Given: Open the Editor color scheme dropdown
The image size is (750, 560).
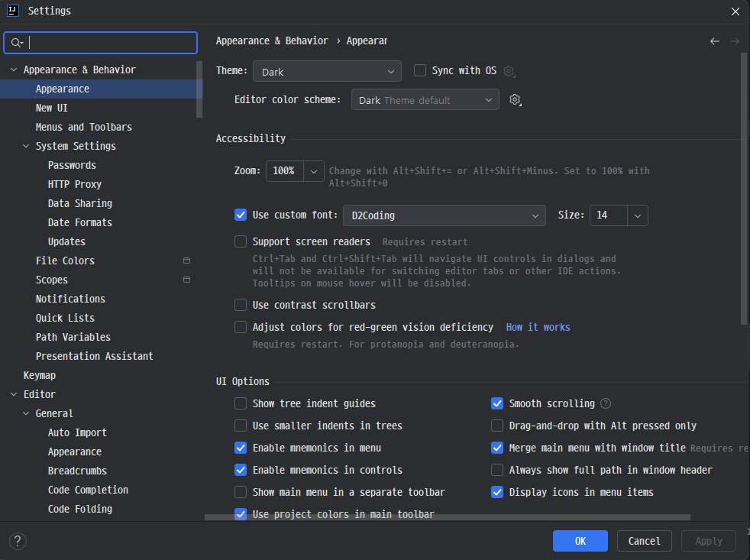Looking at the screenshot, I should pos(425,100).
